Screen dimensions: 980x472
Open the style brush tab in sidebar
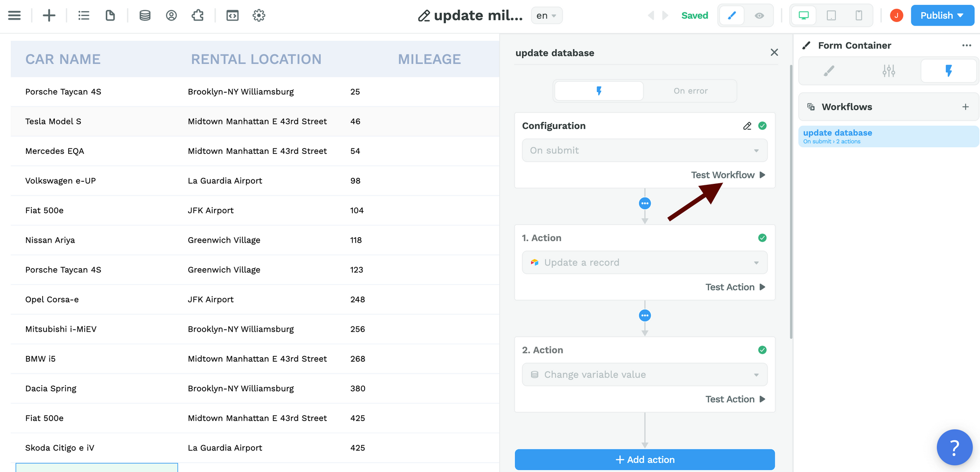click(829, 72)
